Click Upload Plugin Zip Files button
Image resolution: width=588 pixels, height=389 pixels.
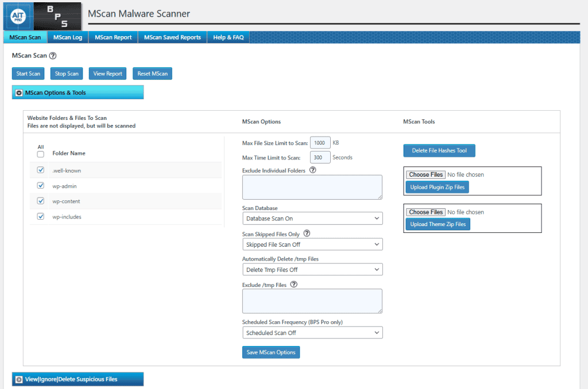(x=437, y=187)
